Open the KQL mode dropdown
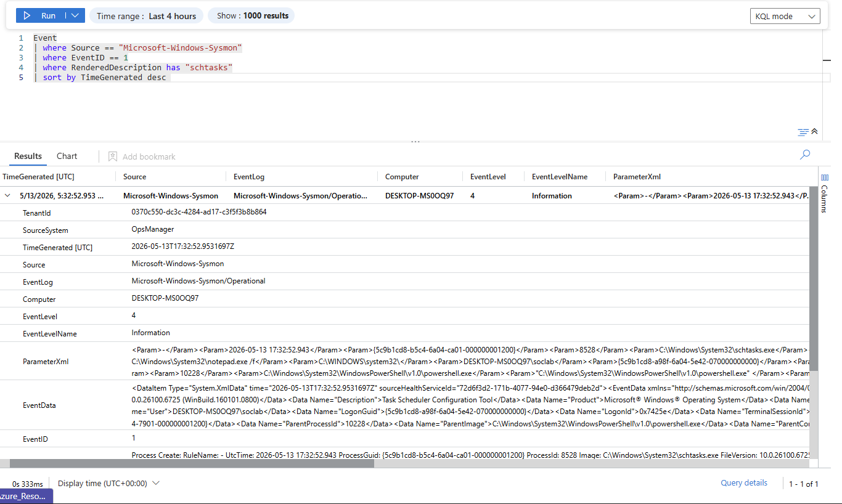This screenshot has height=504, width=842. [x=785, y=16]
